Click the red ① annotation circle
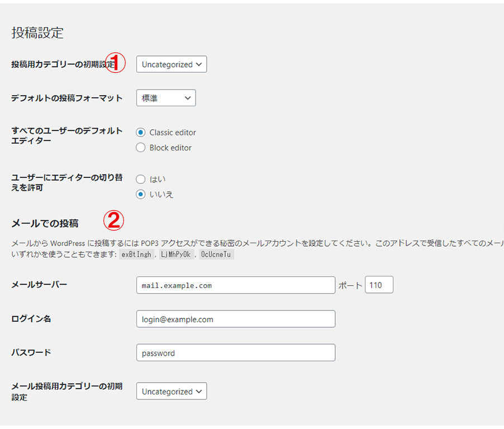 coord(116,63)
